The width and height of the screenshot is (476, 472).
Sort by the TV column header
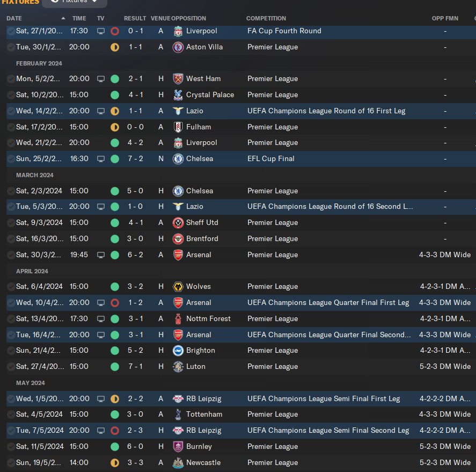(100, 18)
